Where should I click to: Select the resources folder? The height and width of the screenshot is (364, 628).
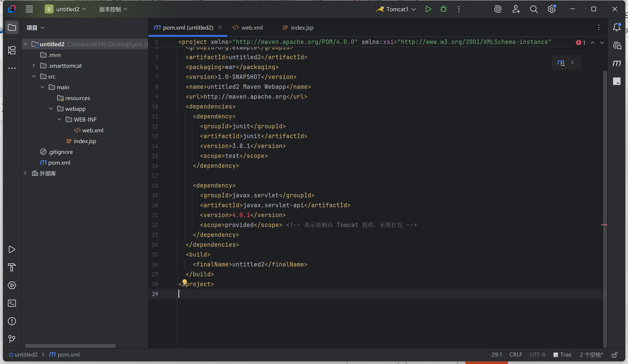coord(74,98)
